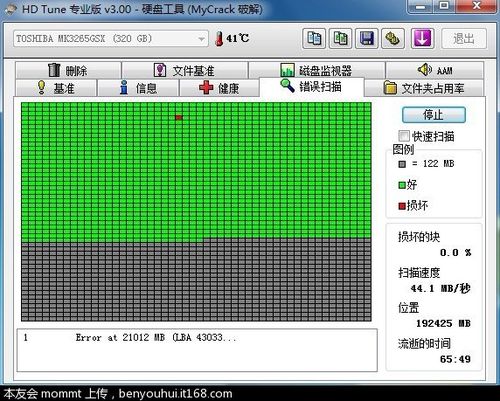Viewport: 500px width, 401px height.
Task: Enable the 快速扫描 quick scan checkbox
Action: (404, 136)
